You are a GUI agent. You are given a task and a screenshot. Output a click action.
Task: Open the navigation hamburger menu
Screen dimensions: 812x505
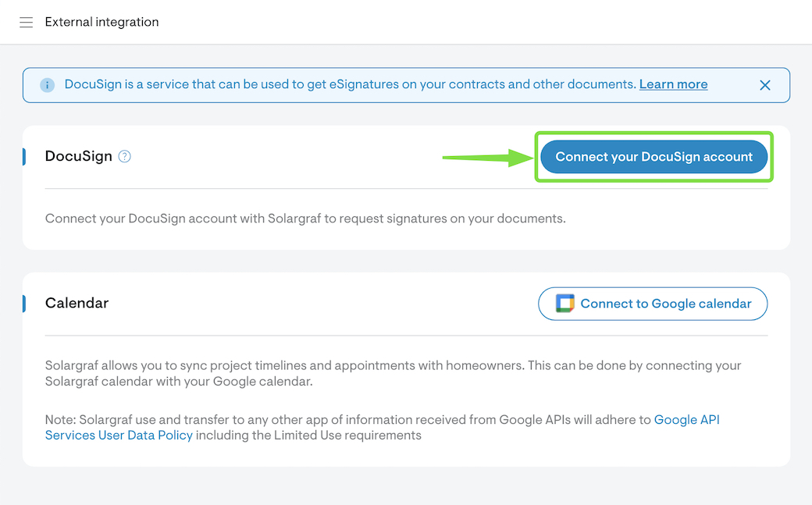[26, 22]
